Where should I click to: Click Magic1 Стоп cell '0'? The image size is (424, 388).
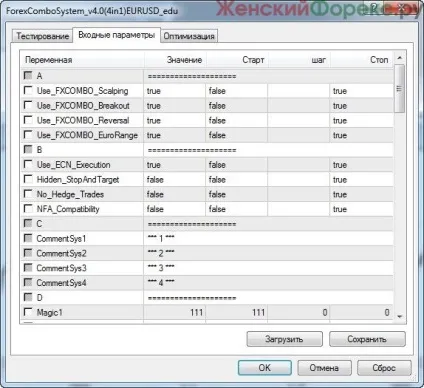coord(361,312)
